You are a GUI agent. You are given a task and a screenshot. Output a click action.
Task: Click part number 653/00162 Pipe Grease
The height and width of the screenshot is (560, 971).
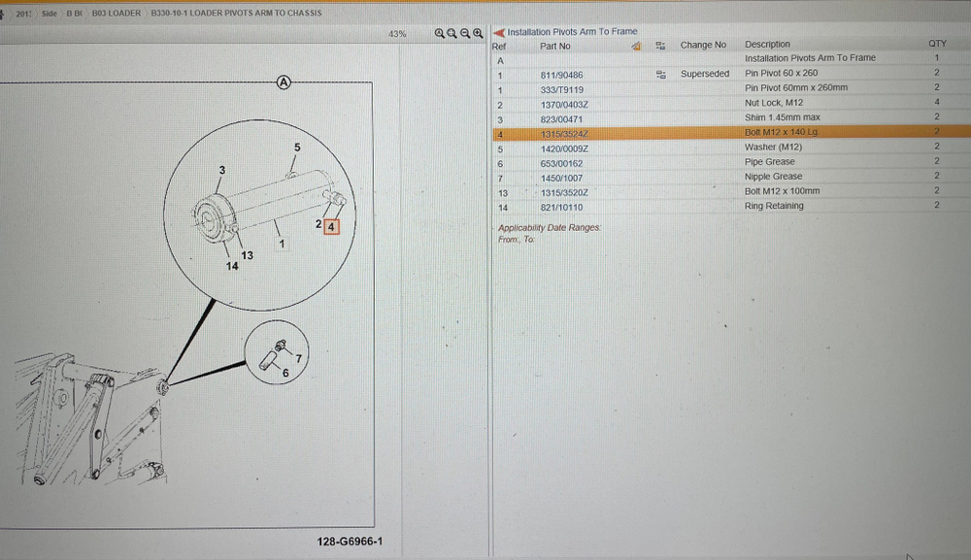pyautogui.click(x=561, y=164)
